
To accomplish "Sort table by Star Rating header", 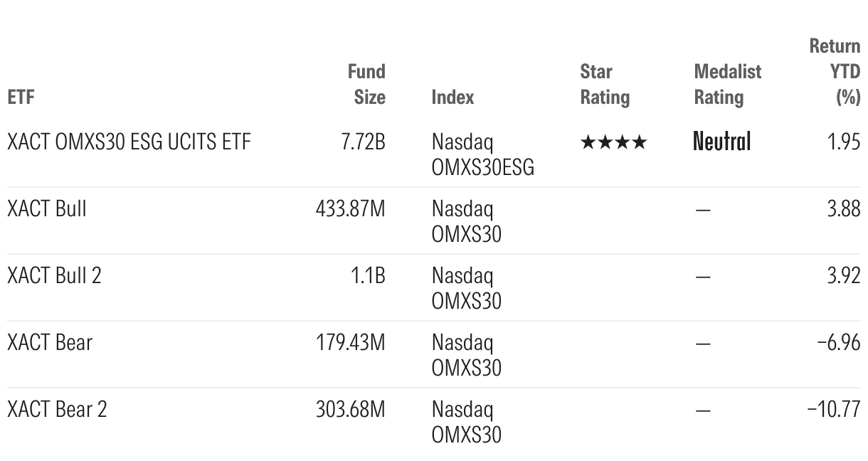I will [x=605, y=84].
